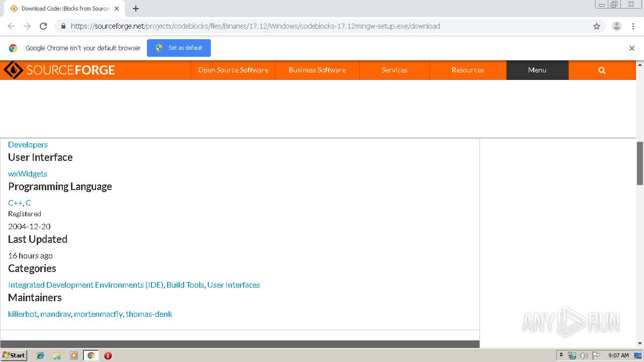Open the Chrome three-dot menu
The width and height of the screenshot is (644, 362).
pyautogui.click(x=633, y=26)
